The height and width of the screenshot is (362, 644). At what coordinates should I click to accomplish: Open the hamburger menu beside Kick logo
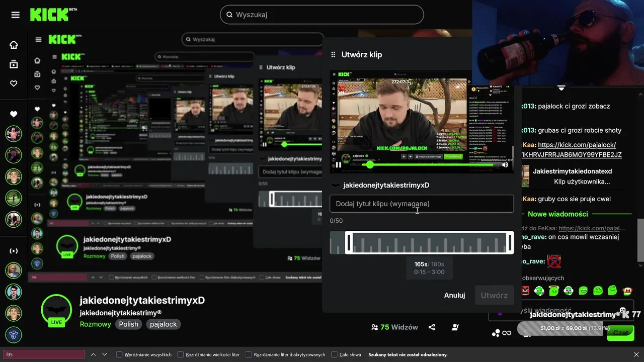tap(15, 15)
